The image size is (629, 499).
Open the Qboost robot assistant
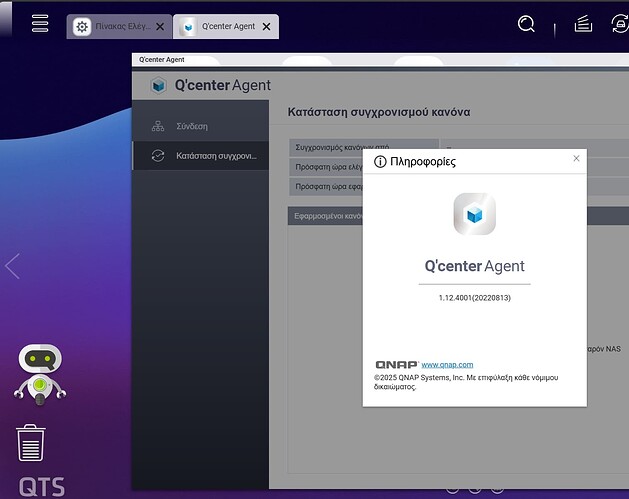[40, 374]
